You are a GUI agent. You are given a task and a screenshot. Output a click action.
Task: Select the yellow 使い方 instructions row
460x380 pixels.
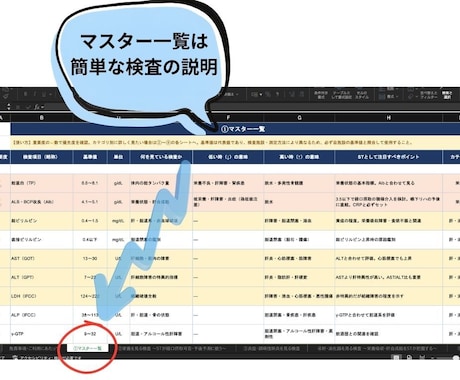[x=235, y=142]
